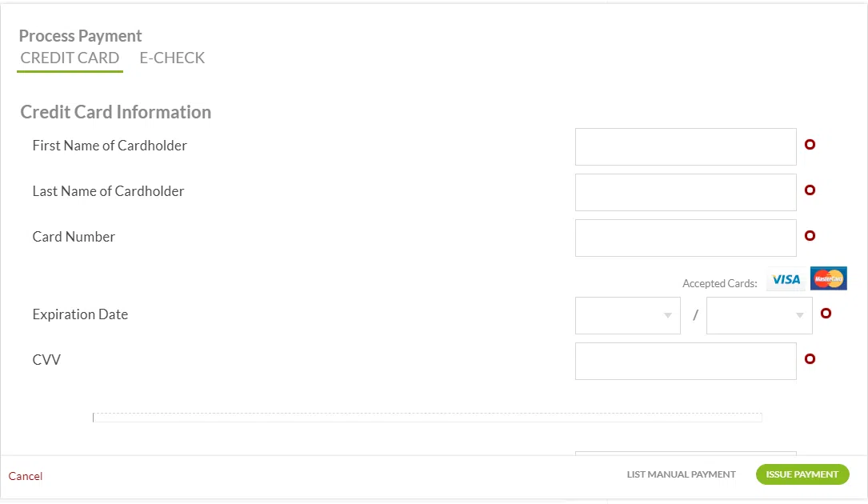Viewport: 868px width, 504px height.
Task: Click the Last Name of Cardholder field
Action: point(685,192)
